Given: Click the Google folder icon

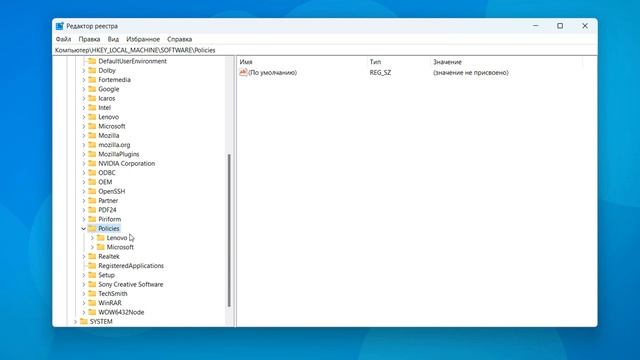Looking at the screenshot, I should pyautogui.click(x=92, y=89).
